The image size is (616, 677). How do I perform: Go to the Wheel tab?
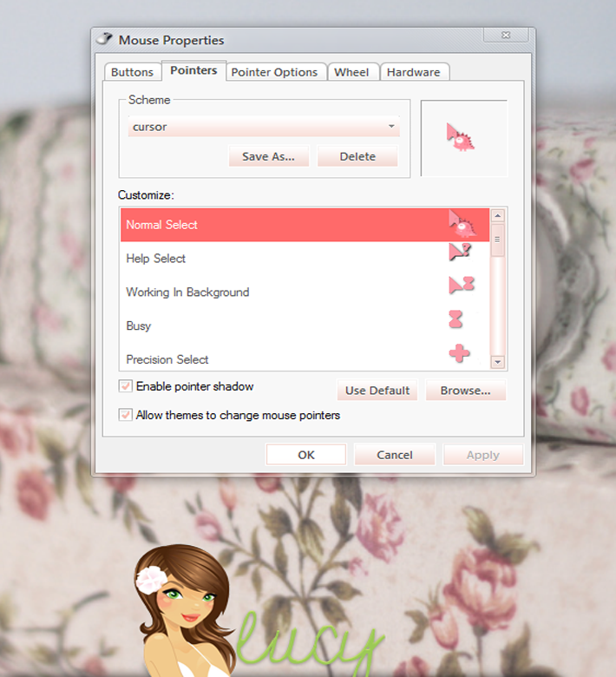[351, 72]
